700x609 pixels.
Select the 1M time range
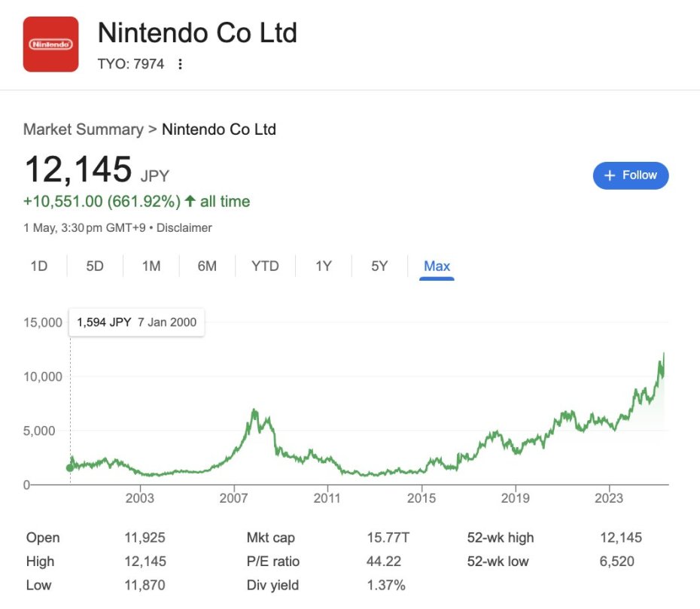coord(151,266)
